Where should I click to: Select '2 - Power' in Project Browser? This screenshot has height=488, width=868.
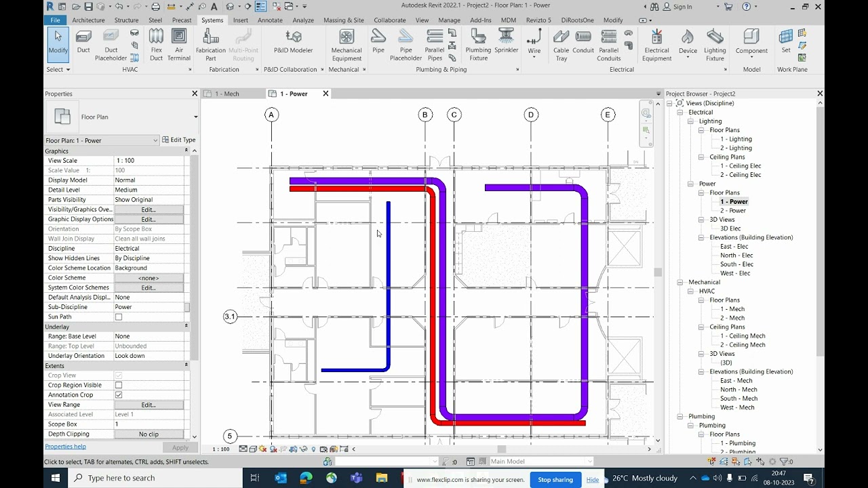(733, 210)
